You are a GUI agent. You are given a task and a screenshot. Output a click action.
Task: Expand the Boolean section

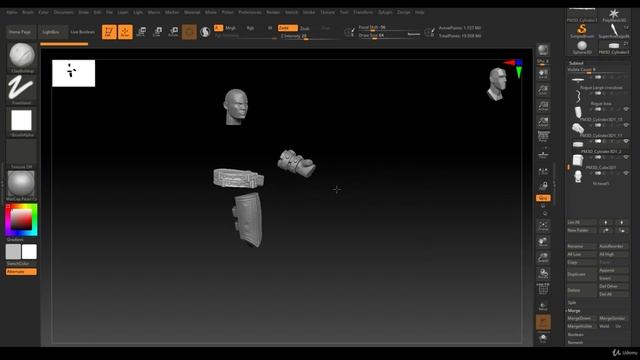click(576, 334)
